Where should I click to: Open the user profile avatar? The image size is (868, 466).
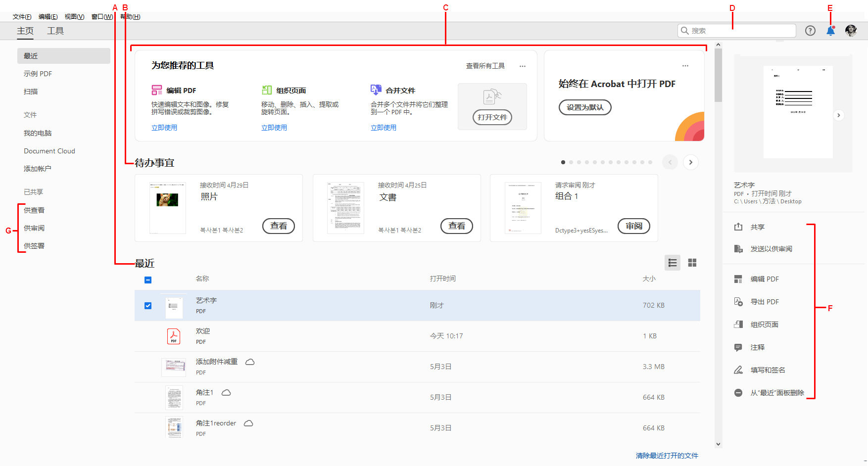pyautogui.click(x=851, y=31)
